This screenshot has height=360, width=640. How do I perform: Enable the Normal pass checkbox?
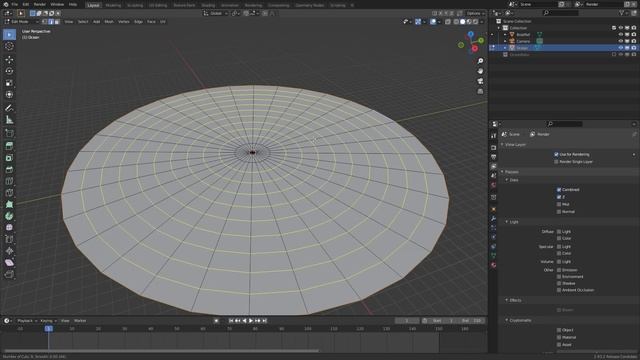559,212
